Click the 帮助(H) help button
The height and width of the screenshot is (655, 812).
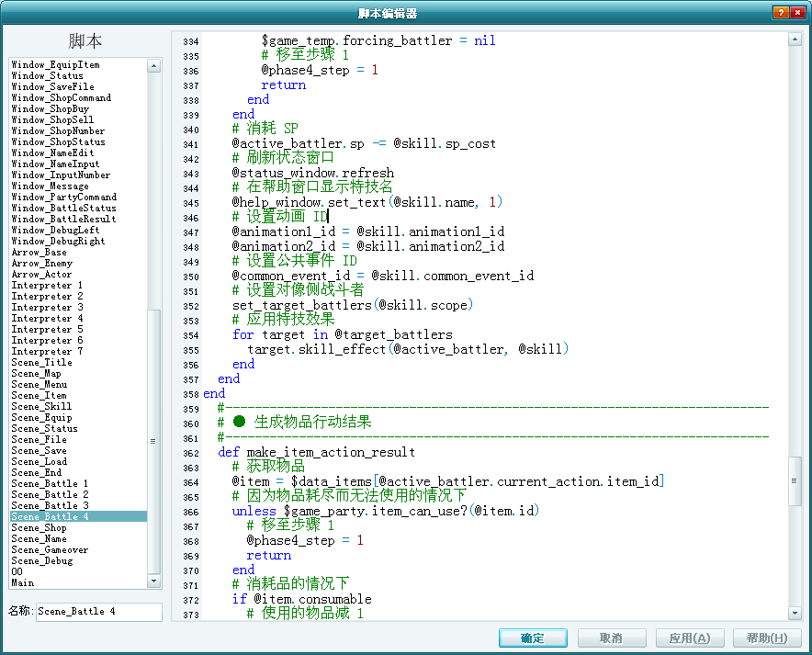(768, 638)
